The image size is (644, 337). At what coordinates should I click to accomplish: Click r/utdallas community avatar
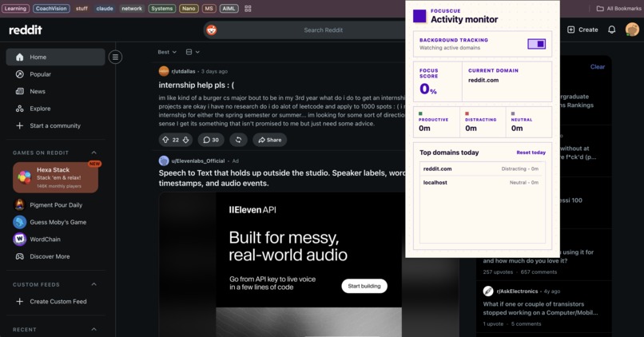(x=164, y=71)
